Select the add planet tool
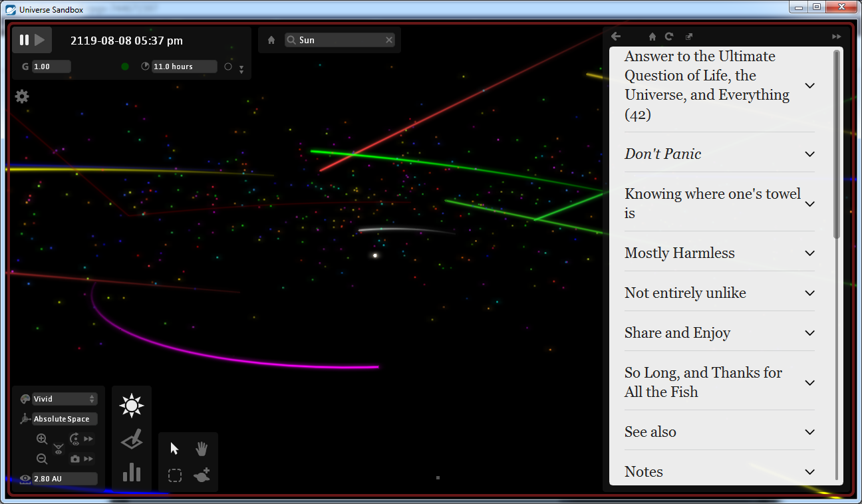 coord(202,475)
